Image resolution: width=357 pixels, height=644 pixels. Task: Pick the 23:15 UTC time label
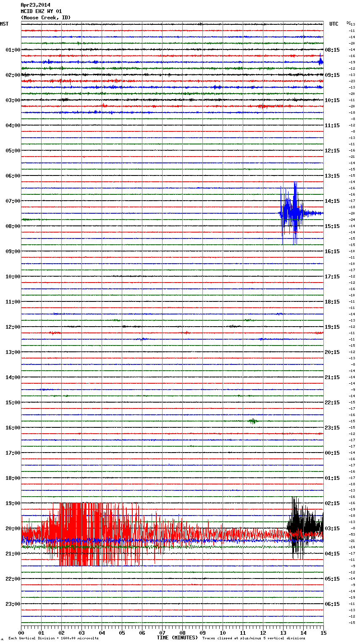tap(332, 428)
